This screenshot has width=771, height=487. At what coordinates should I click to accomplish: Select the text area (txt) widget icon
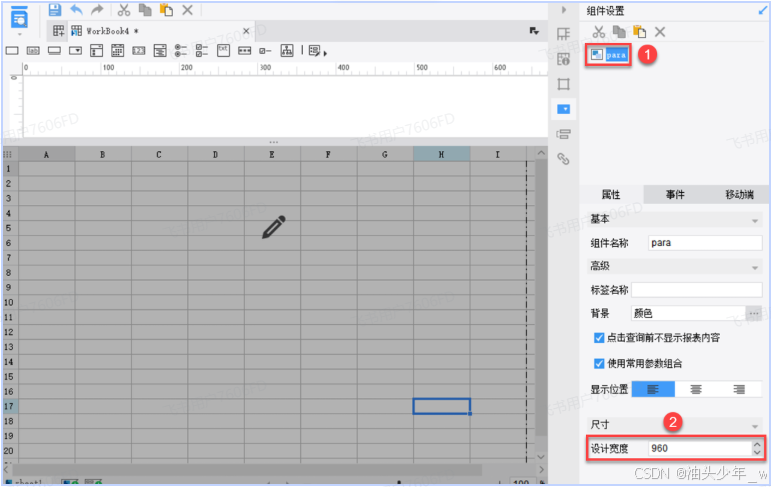tap(223, 50)
